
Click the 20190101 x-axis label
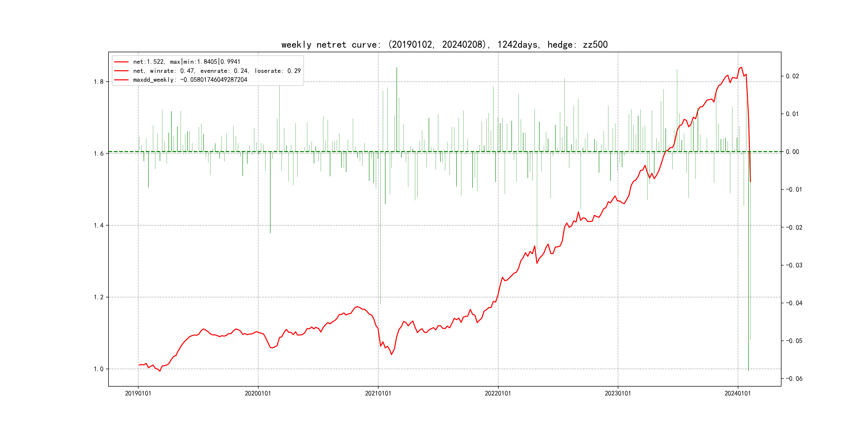pos(138,393)
